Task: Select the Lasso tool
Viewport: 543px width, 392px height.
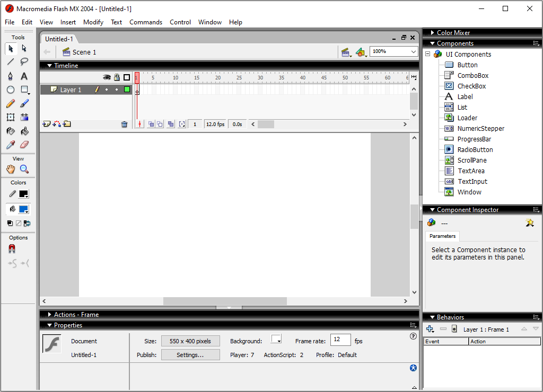Action: [x=24, y=62]
